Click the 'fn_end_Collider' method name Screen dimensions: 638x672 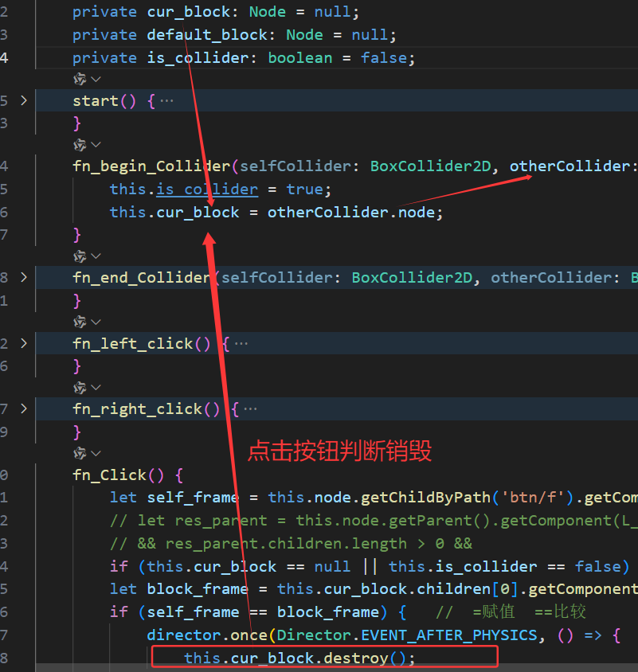[x=143, y=277]
